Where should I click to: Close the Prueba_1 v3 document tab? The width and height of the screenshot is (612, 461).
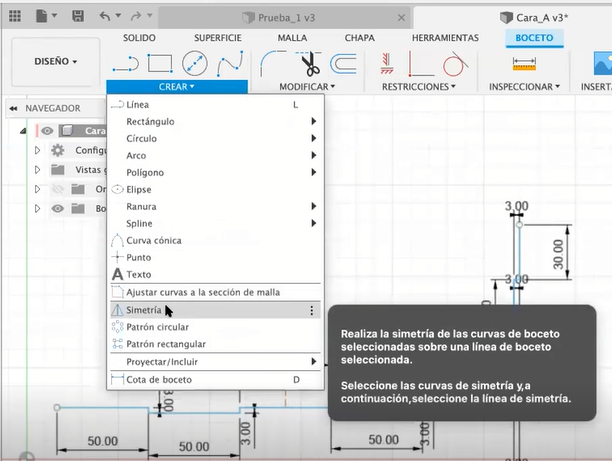(x=401, y=18)
